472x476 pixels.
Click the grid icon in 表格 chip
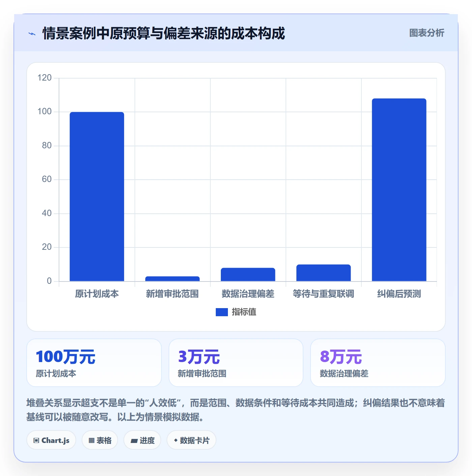(91, 441)
